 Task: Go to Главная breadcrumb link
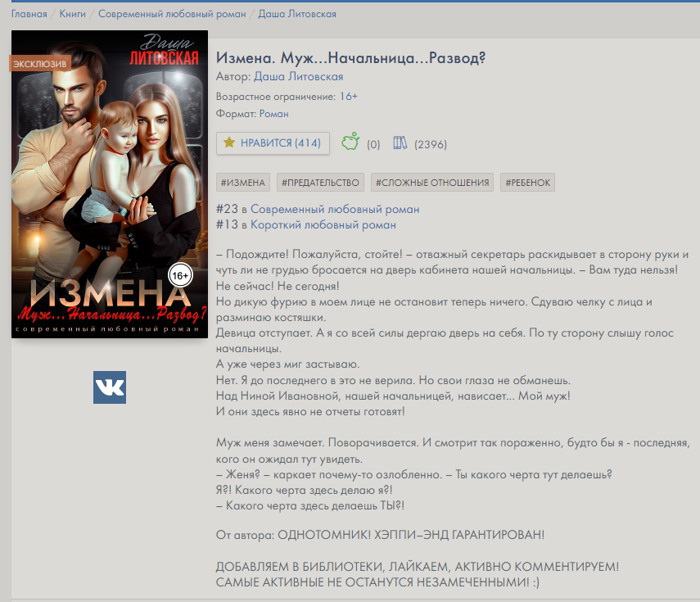pos(29,14)
